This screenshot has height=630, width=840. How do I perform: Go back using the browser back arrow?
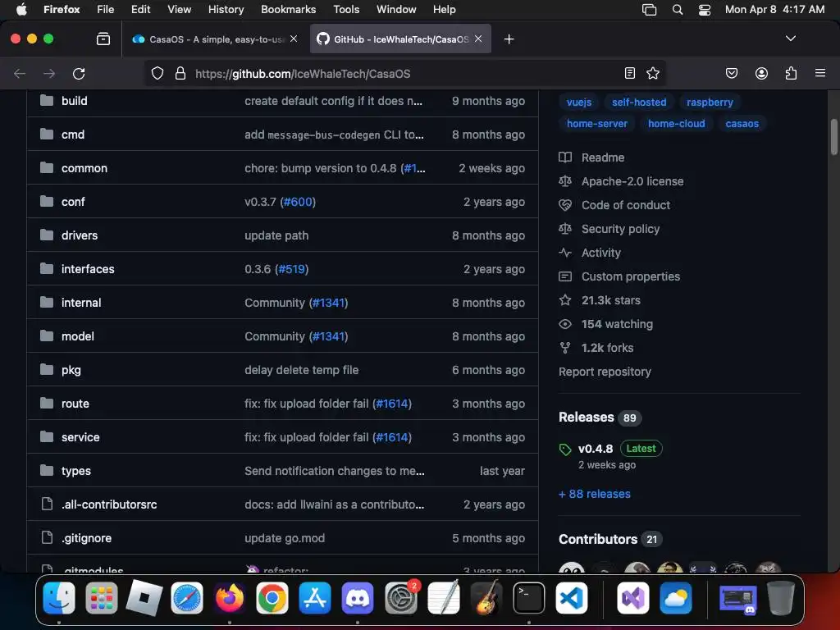[x=20, y=73]
